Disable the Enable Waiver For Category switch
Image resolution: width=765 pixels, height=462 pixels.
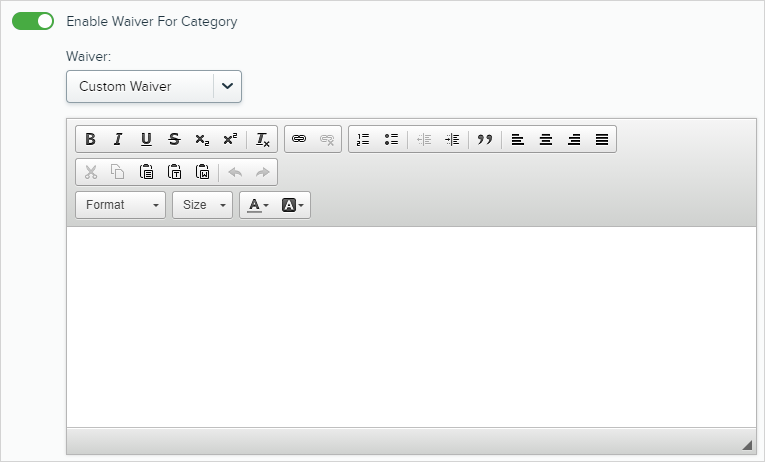pos(33,20)
